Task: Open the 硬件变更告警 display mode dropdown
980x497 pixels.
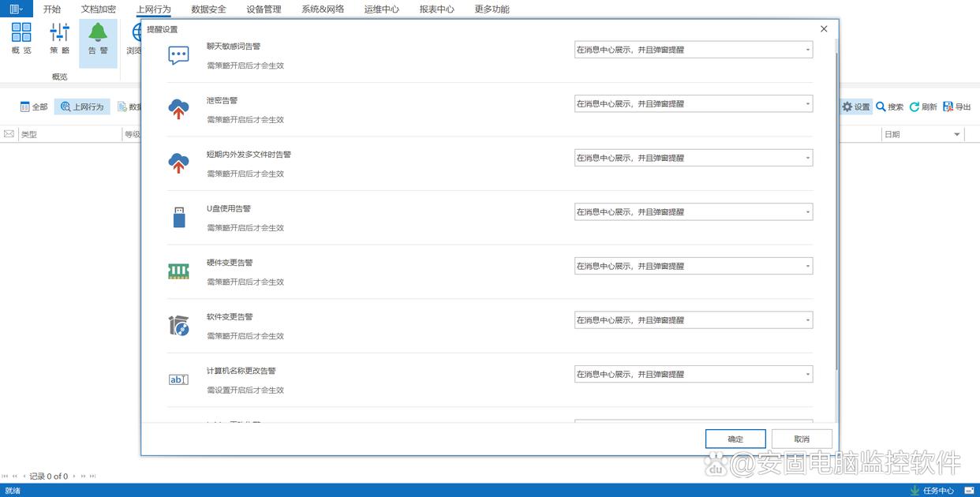Action: tap(694, 266)
